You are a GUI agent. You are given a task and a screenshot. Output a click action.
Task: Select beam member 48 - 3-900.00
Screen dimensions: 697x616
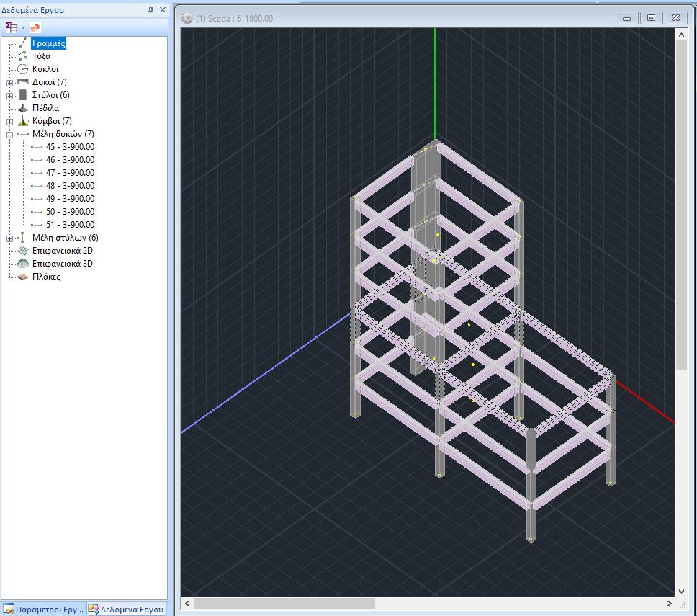point(71,185)
